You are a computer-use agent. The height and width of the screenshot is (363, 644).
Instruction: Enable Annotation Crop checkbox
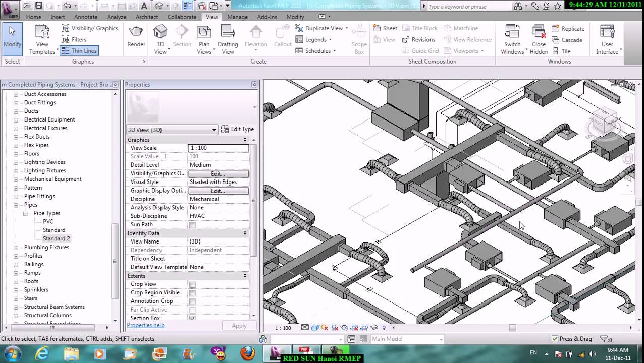coord(192,301)
